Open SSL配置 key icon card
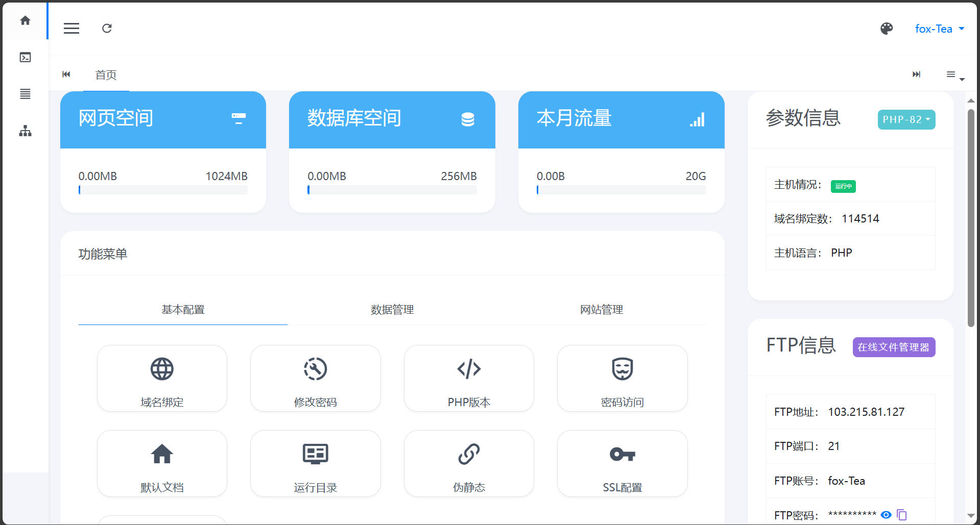This screenshot has height=525, width=980. 623,463
